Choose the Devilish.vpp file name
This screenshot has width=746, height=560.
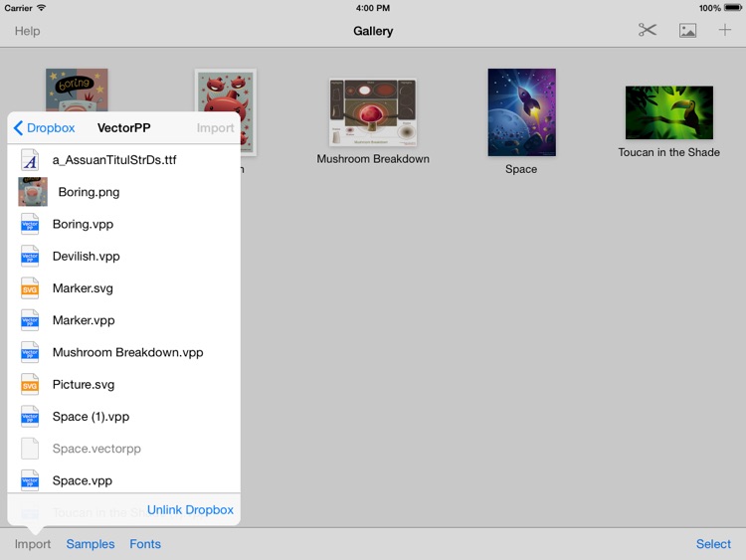[x=87, y=256]
